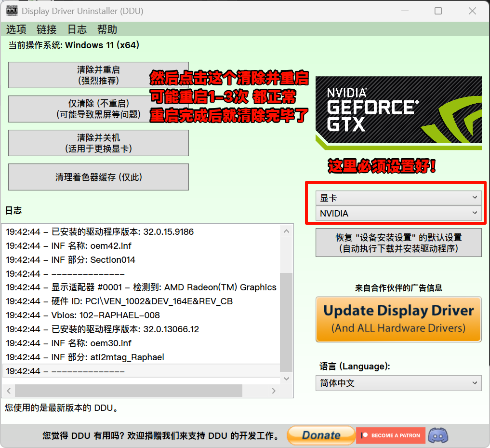Open the 日志 menu
Screen dimensions: 490x448
pos(77,29)
